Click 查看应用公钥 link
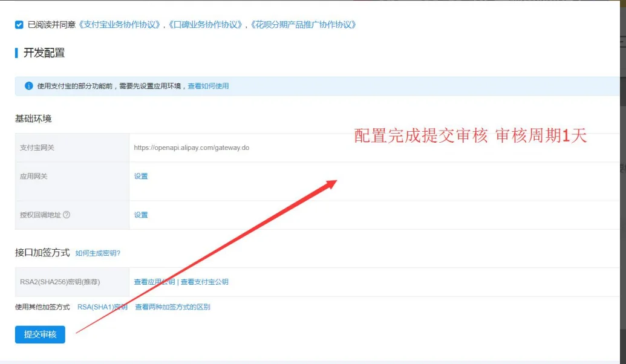The image size is (626, 364). coord(154,282)
